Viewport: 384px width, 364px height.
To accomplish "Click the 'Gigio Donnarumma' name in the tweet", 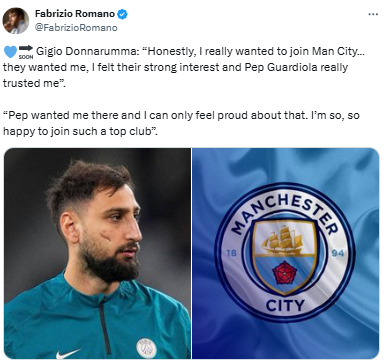I will point(86,52).
